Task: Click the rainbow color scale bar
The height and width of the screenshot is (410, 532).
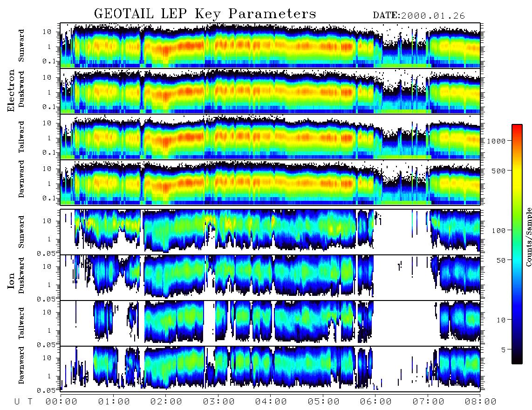Action: (517, 244)
